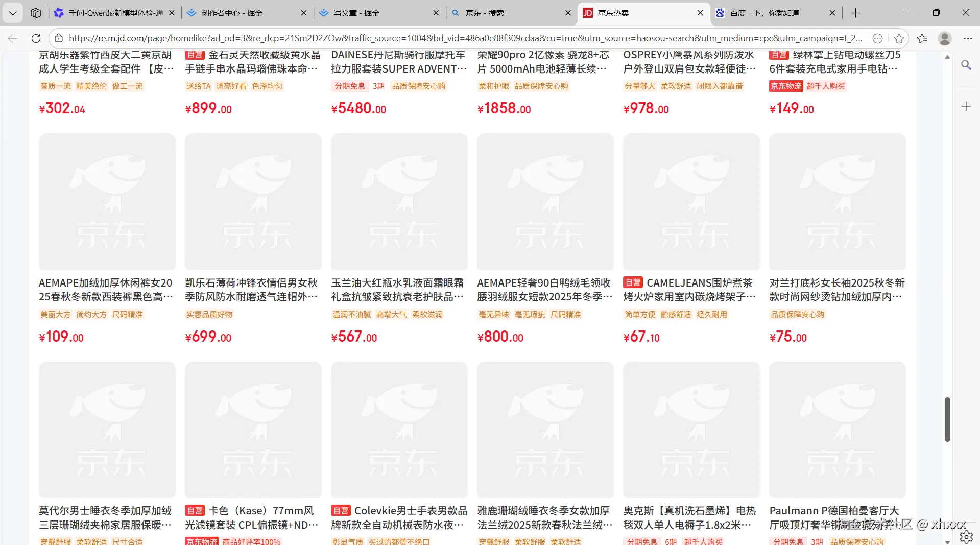Open 奥克斯电热毯 product thumbnail
This screenshot has width=980, height=545.
coord(691,430)
